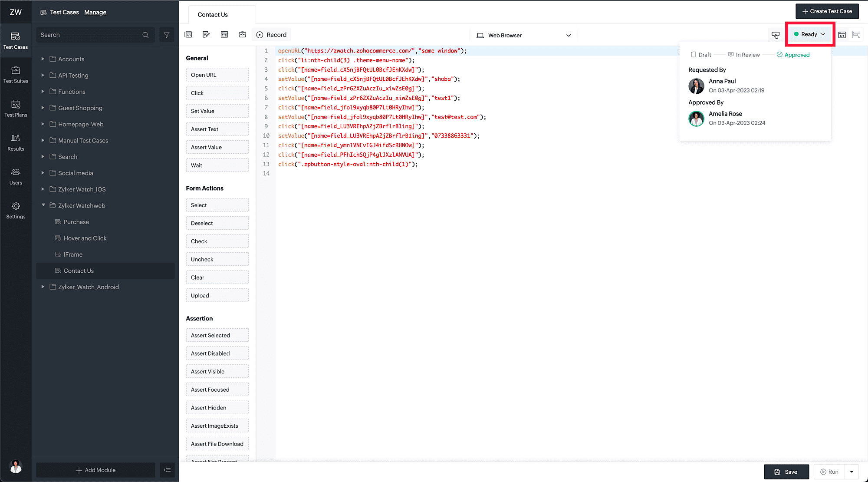Click the Add Module button

pos(95,470)
